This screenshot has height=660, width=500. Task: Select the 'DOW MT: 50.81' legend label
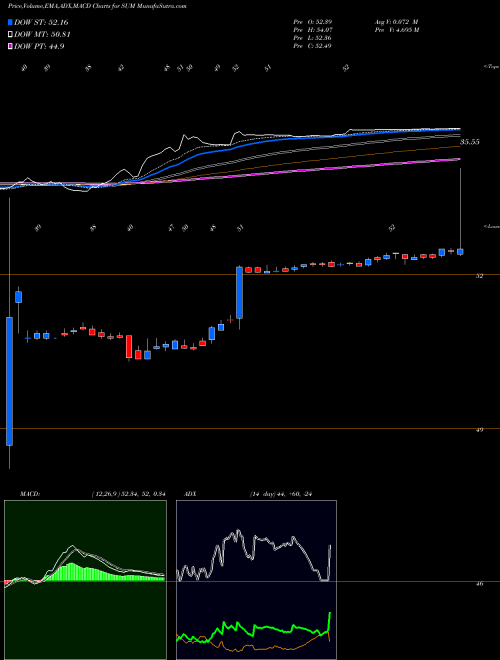click(42, 35)
